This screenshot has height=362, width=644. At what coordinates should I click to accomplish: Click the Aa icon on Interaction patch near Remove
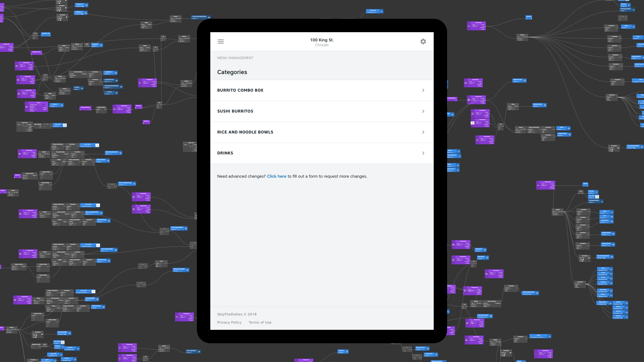469,26
